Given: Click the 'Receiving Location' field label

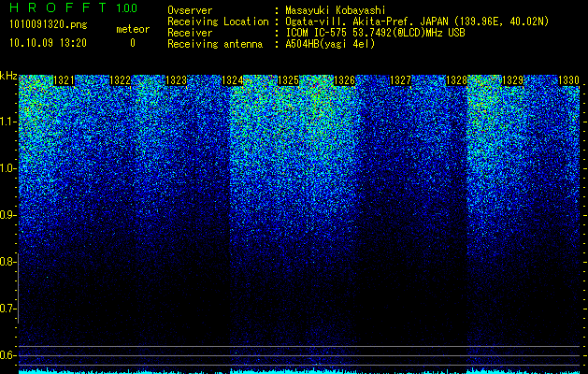Looking at the screenshot, I should point(218,22).
